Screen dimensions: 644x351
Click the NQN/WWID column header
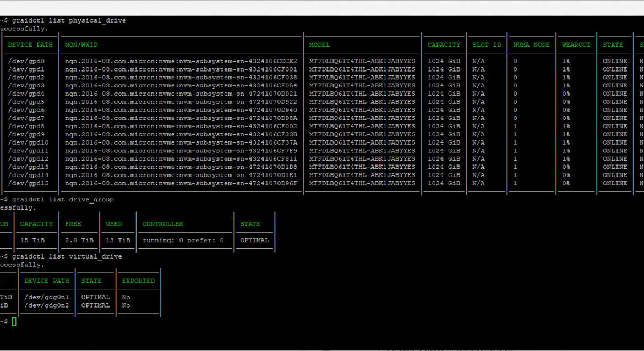pyautogui.click(x=81, y=45)
